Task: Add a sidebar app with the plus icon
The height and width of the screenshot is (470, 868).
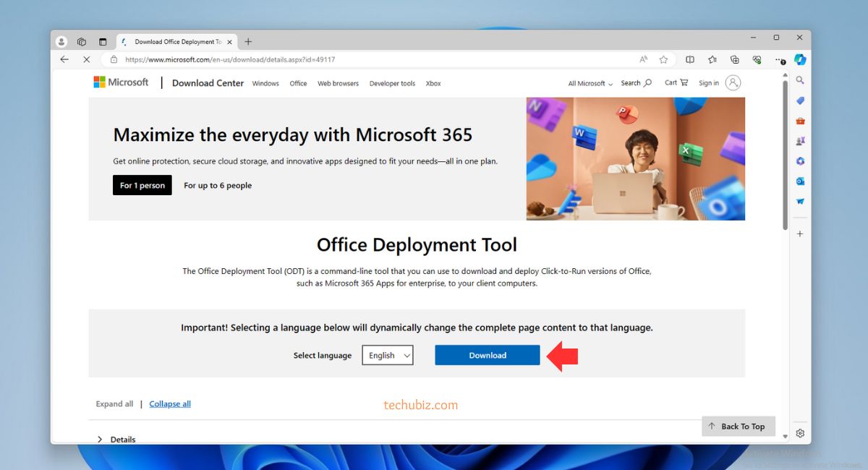Action: [800, 234]
